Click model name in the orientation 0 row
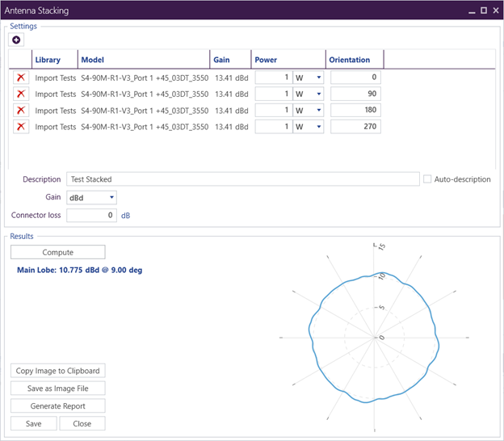Screen dimensions: 504x441 click(x=145, y=78)
